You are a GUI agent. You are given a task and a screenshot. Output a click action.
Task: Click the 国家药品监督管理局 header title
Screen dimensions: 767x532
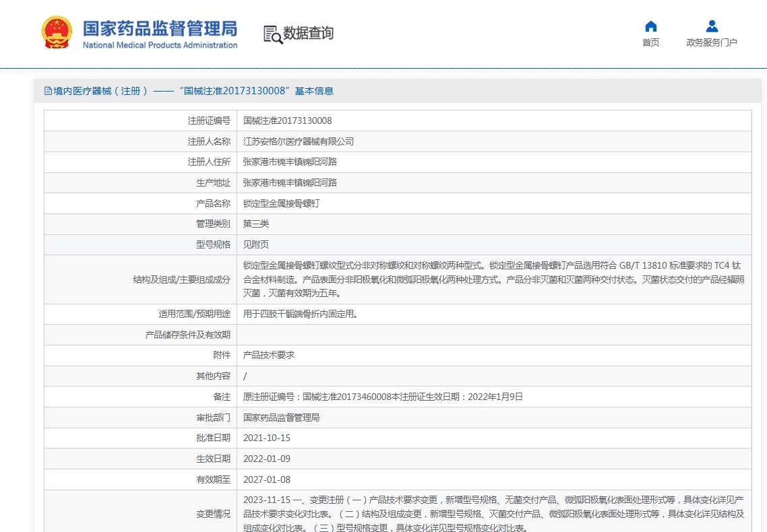tap(160, 28)
